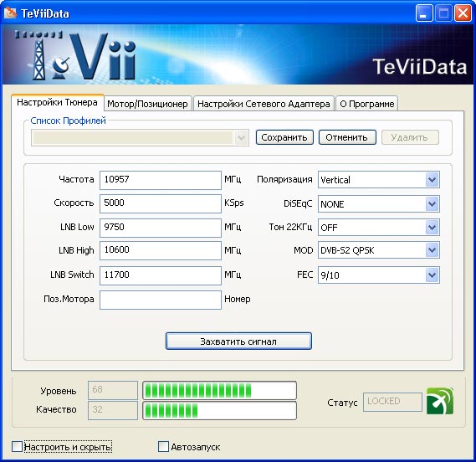Click the empty Поз.Мотора input field
This screenshot has width=476, height=462.
(x=161, y=300)
